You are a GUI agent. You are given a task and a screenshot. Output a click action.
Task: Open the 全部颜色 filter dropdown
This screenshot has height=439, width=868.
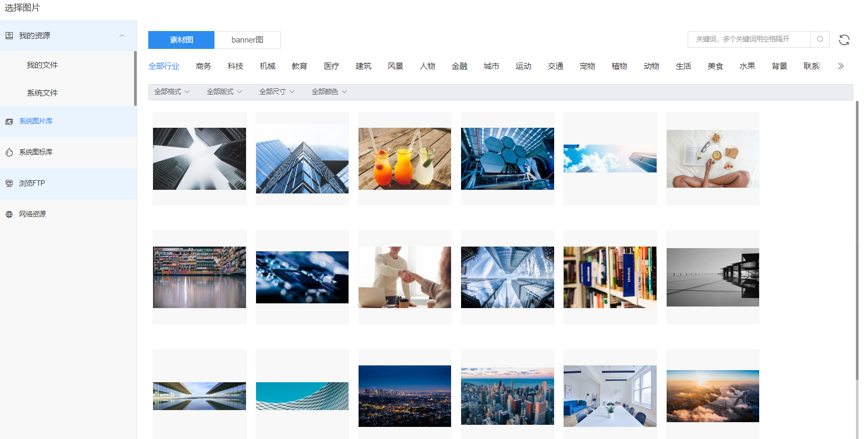pyautogui.click(x=329, y=92)
